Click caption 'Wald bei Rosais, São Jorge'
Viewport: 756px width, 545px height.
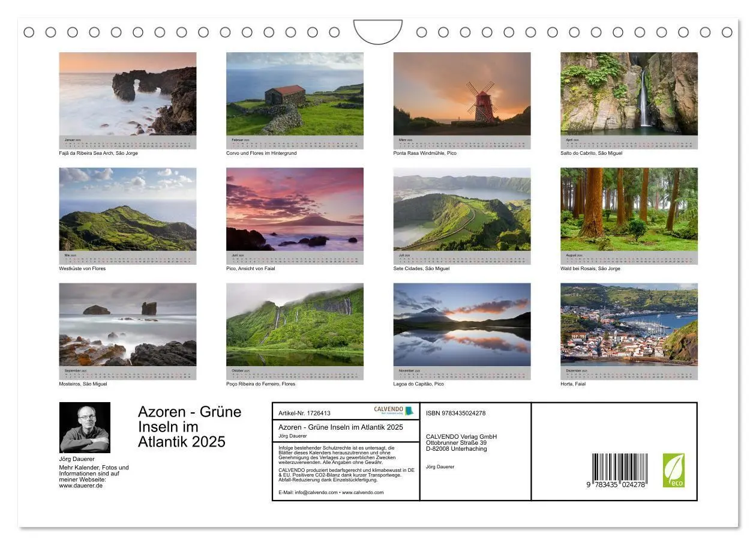coord(590,268)
